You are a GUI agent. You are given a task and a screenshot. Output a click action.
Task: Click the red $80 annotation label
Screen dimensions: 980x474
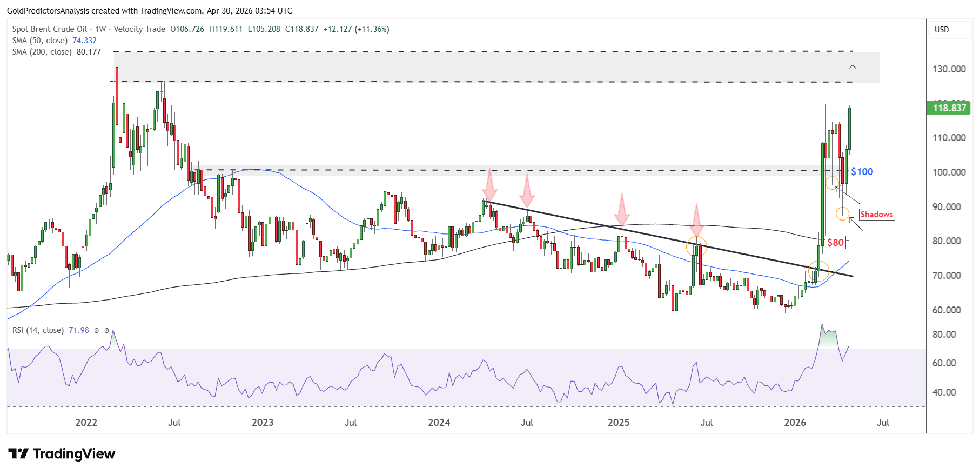(x=835, y=243)
